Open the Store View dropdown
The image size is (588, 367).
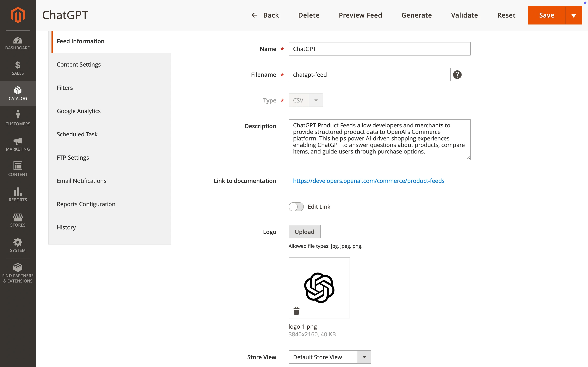364,357
